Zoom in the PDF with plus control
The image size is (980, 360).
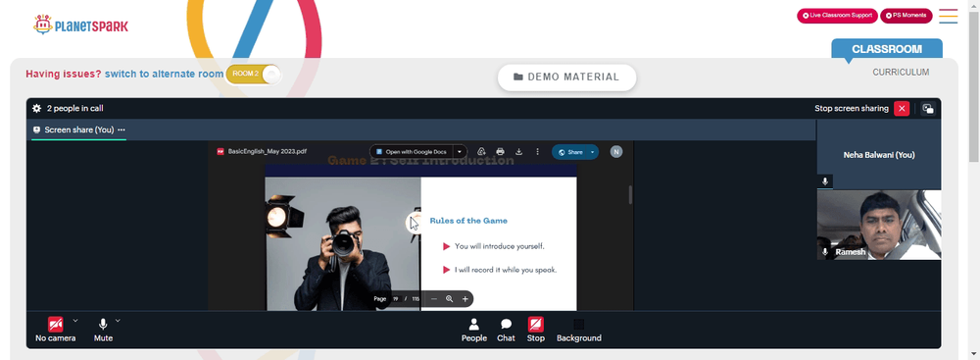pos(465,299)
